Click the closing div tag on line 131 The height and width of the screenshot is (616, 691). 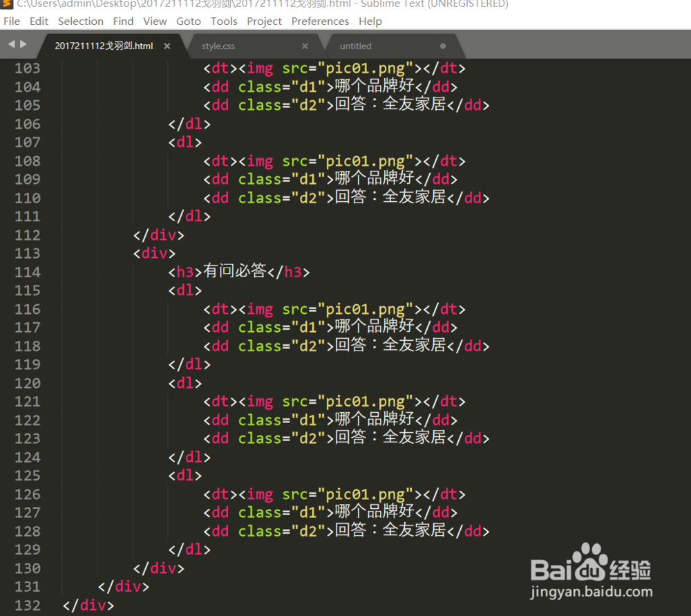(x=124, y=587)
